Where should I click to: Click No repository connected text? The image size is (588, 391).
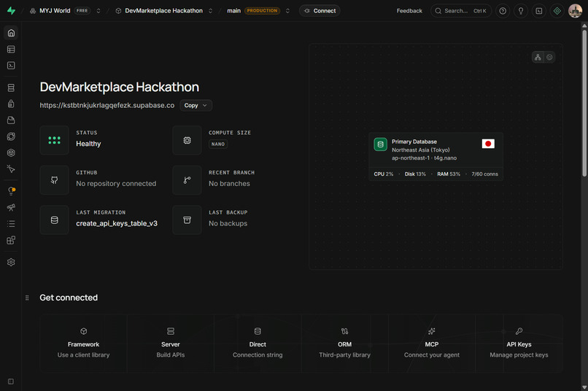[x=116, y=183]
